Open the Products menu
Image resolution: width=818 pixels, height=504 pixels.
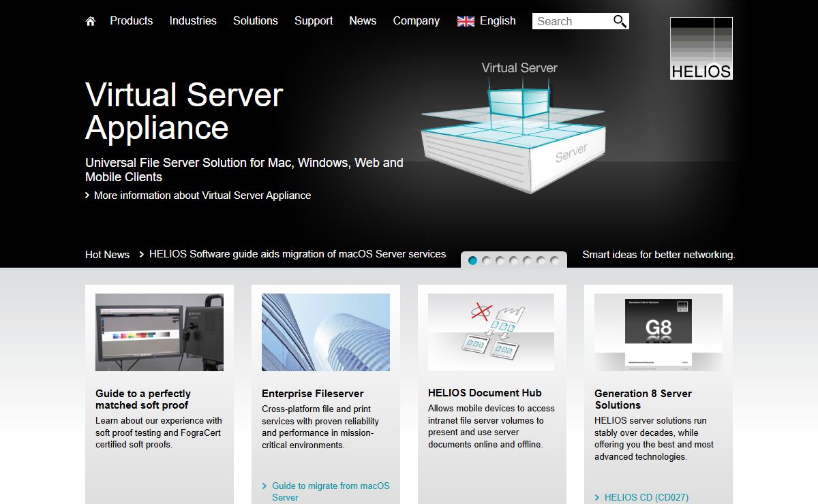(132, 21)
